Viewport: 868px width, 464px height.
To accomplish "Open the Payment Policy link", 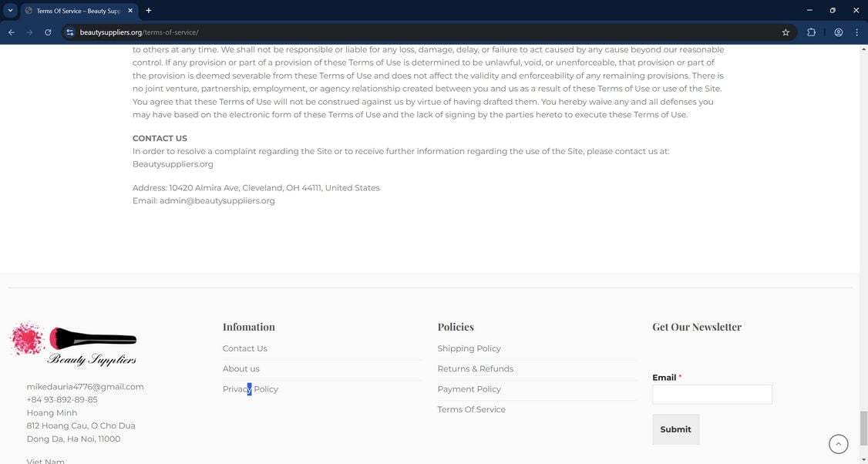I will [x=469, y=389].
